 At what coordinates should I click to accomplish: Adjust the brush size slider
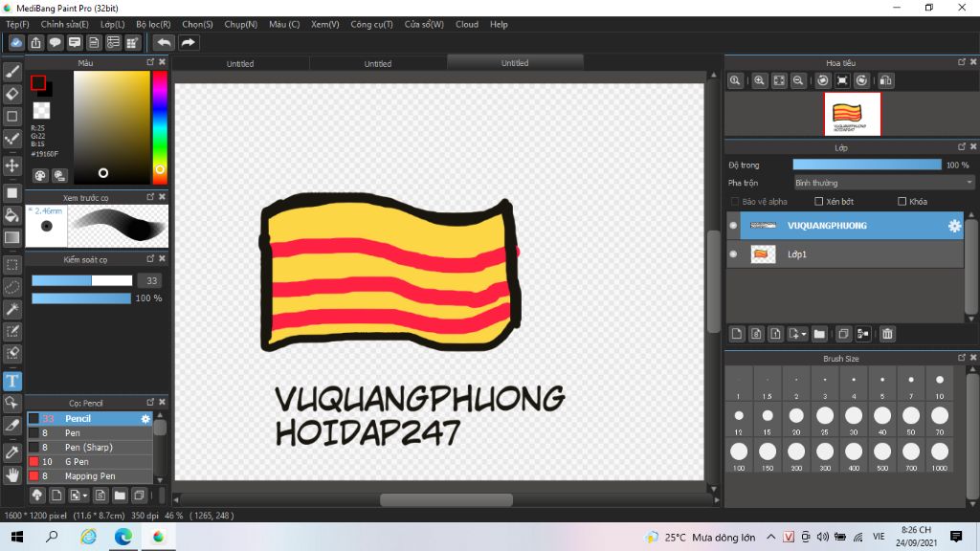(x=82, y=280)
